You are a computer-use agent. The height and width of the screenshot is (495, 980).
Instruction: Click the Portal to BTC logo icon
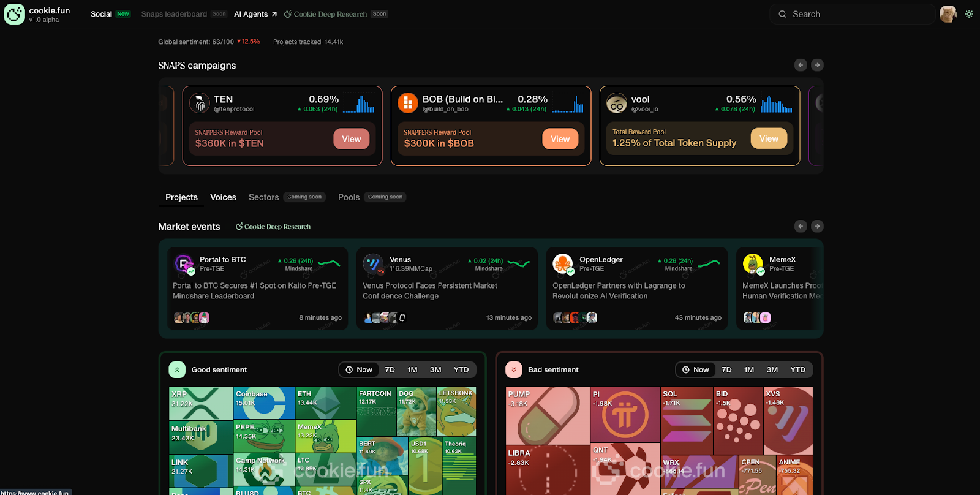coord(184,264)
